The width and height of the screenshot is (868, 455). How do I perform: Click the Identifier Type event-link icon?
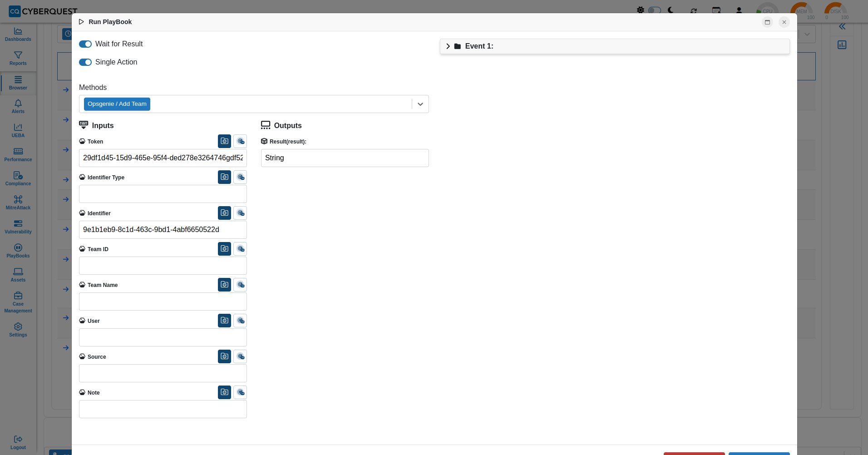click(x=240, y=177)
